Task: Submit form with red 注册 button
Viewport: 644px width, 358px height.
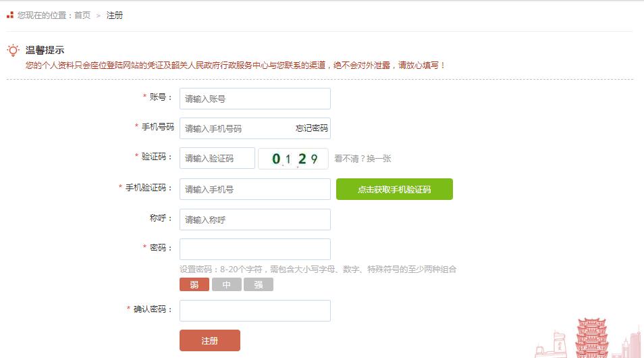Action: 210,340
